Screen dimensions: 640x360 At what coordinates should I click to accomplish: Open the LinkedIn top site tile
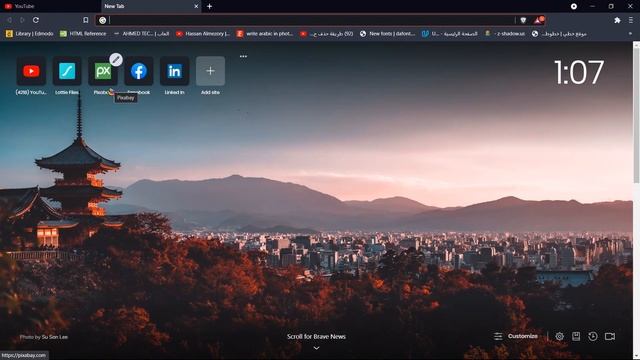click(x=174, y=71)
